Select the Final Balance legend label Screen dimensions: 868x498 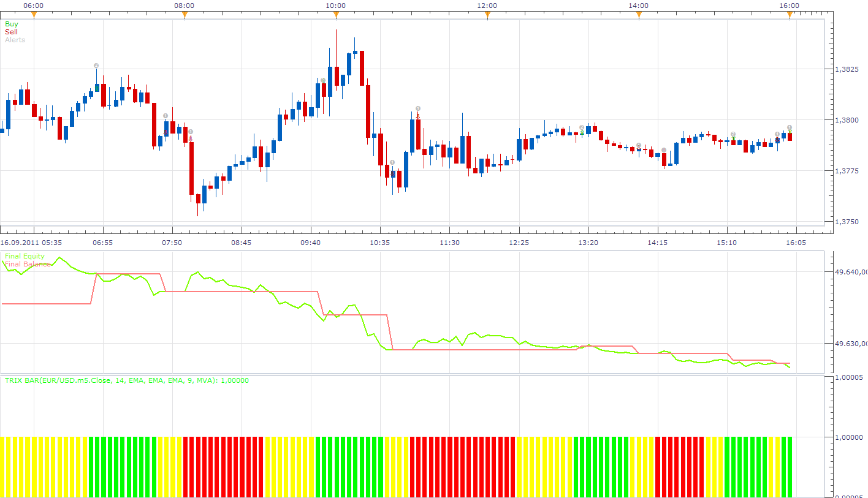click(28, 264)
